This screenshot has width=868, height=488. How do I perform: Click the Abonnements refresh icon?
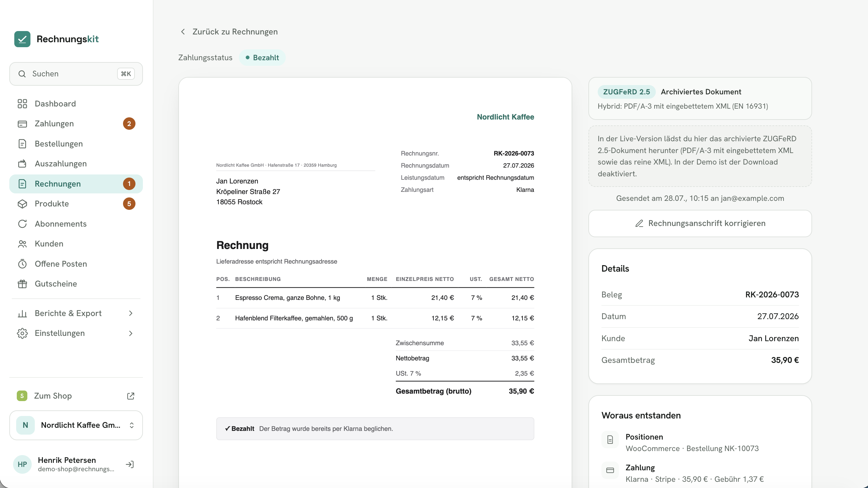coord(22,224)
